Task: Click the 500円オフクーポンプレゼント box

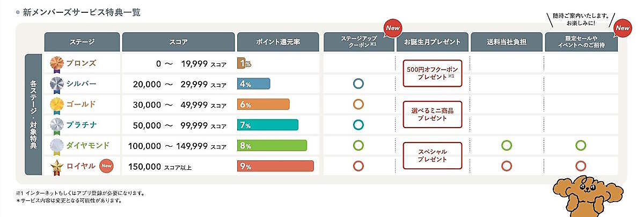Action: [432, 73]
